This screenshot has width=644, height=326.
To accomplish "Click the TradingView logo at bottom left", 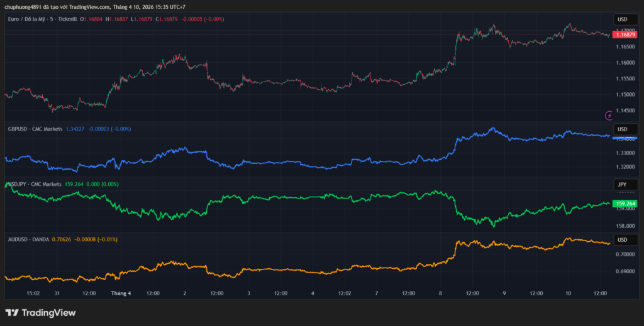I will (41, 312).
